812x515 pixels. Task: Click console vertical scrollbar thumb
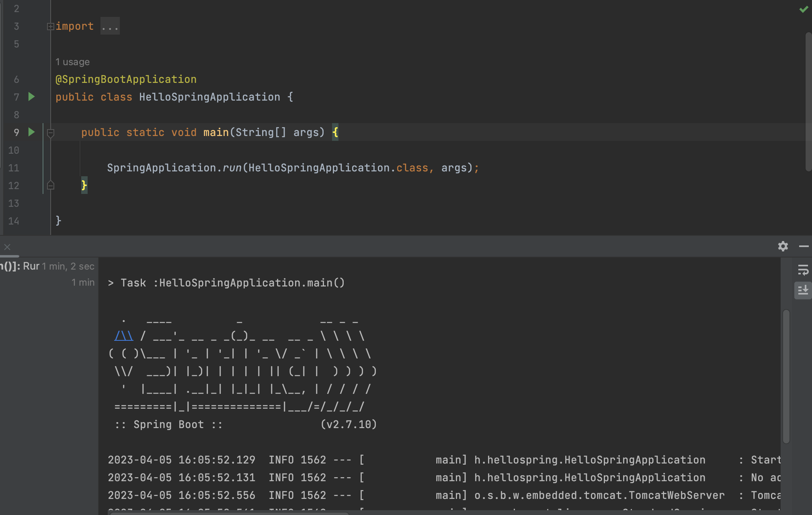[786, 376]
